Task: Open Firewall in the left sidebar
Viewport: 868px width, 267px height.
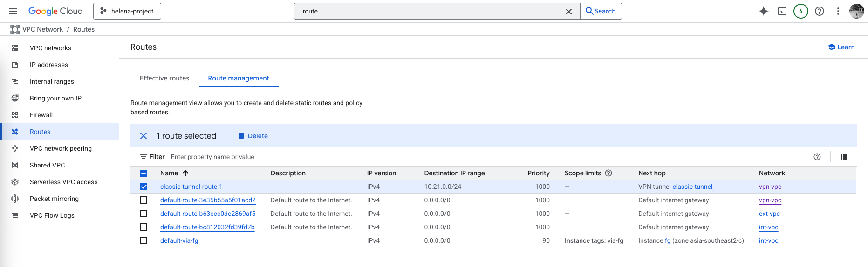Action: 41,115
